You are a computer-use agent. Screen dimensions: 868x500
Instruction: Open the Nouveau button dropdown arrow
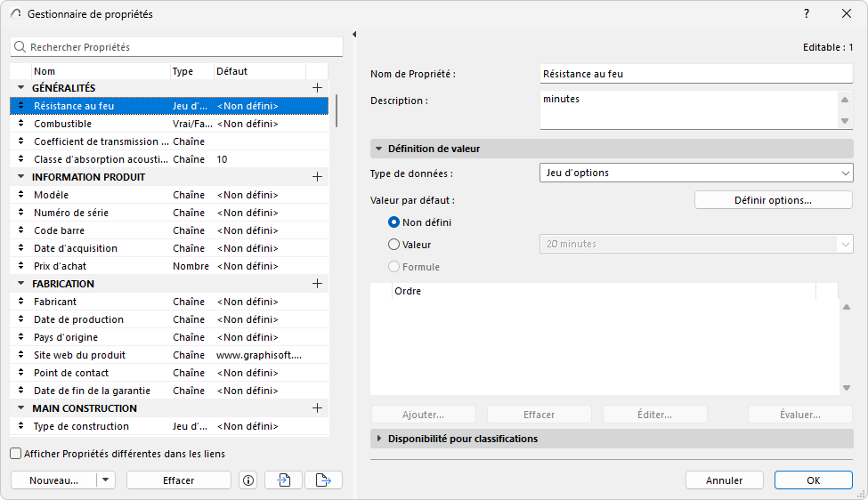106,480
